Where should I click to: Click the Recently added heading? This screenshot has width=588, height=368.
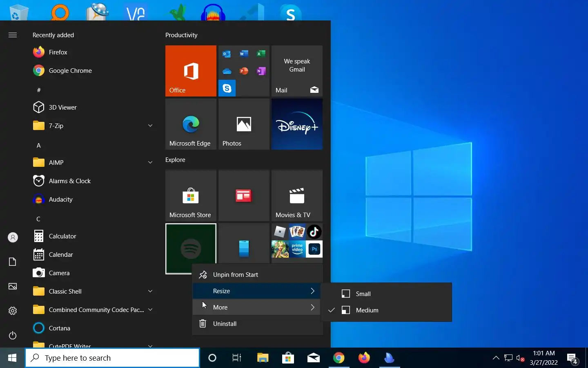point(53,35)
